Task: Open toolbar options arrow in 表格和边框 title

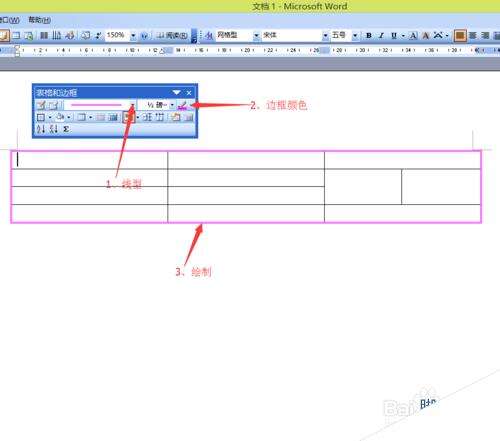Action: point(177,92)
